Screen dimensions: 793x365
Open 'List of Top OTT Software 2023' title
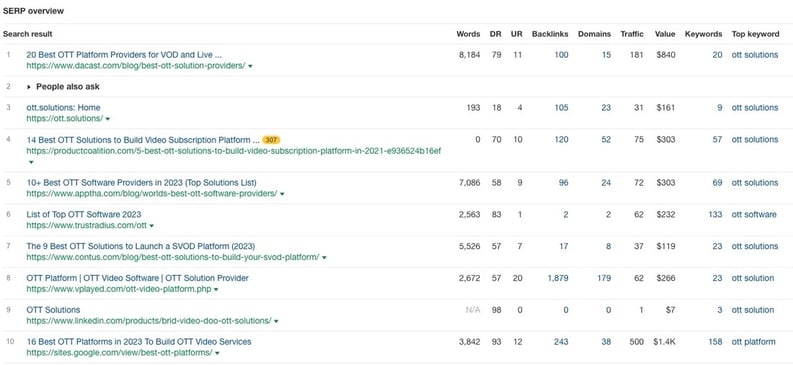pyautogui.click(x=83, y=214)
